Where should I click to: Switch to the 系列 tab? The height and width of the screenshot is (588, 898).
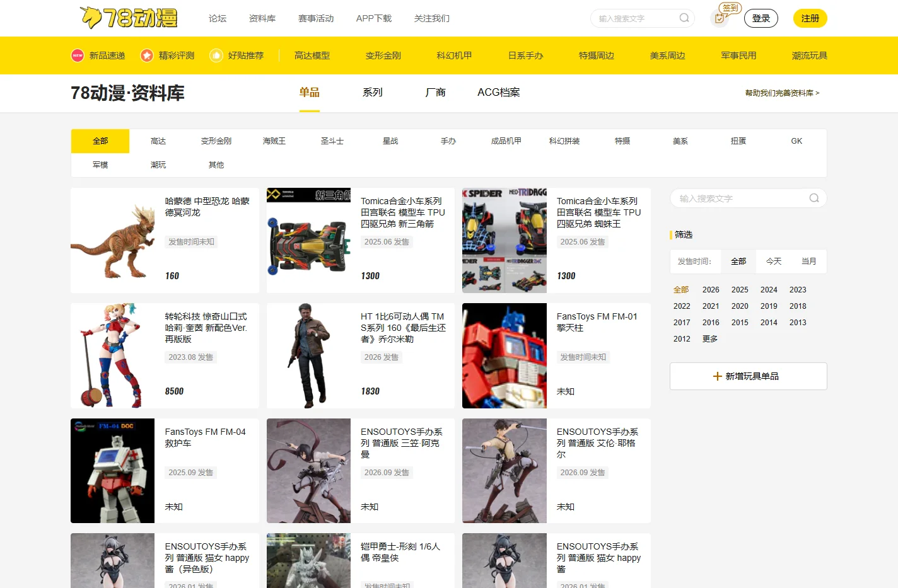point(373,93)
